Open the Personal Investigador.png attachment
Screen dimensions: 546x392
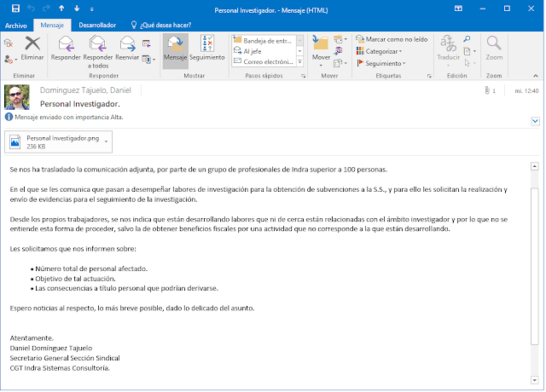[x=55, y=142]
